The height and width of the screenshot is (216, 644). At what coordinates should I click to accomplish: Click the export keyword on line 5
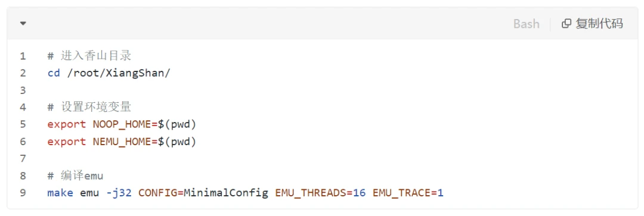(67, 124)
